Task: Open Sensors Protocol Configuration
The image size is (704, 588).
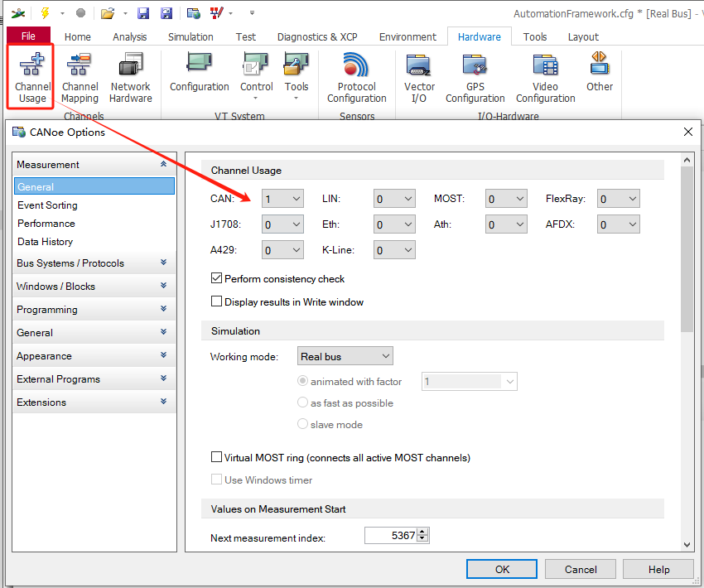Action: [356, 77]
